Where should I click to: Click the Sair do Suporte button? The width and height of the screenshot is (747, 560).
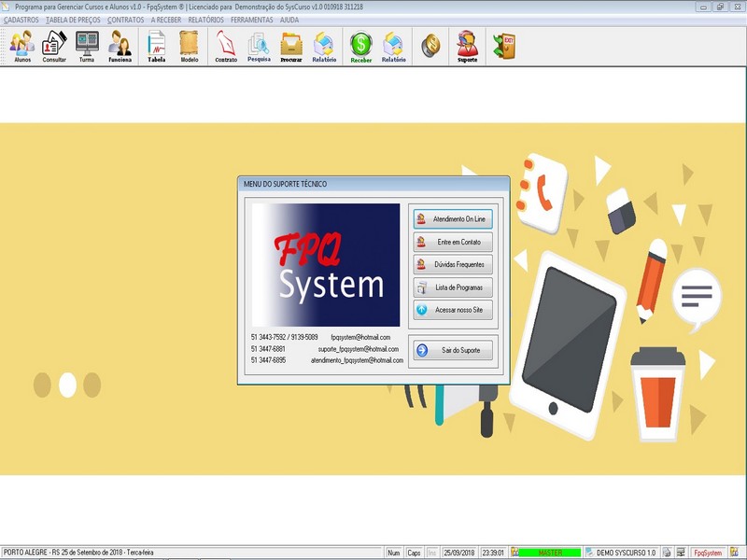click(453, 350)
